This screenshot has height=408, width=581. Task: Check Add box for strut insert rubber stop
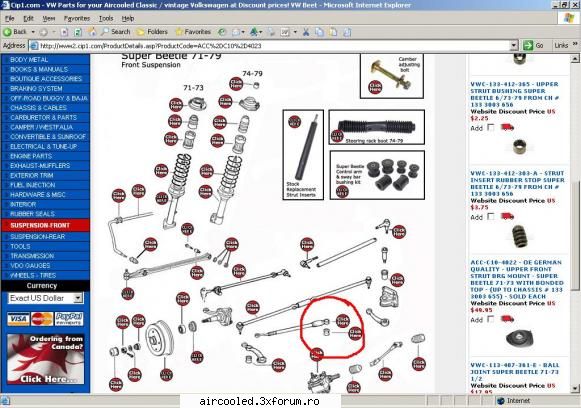tap(491, 216)
